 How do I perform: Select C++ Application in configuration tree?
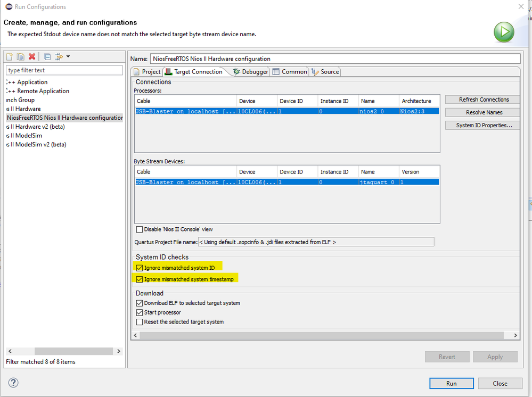pos(27,82)
